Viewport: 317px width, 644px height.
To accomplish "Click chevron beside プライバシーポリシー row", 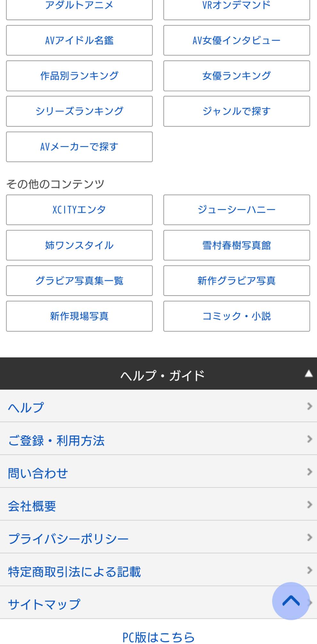I will coord(309,537).
